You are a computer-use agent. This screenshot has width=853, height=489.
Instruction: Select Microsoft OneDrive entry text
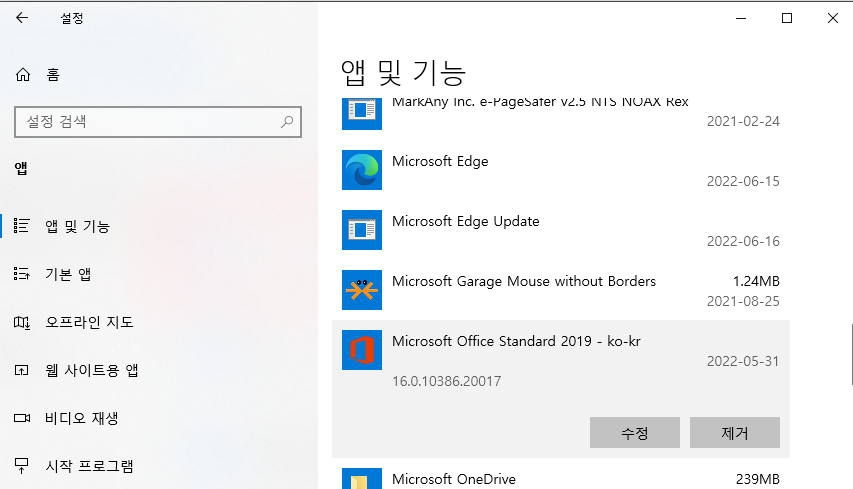click(454, 479)
